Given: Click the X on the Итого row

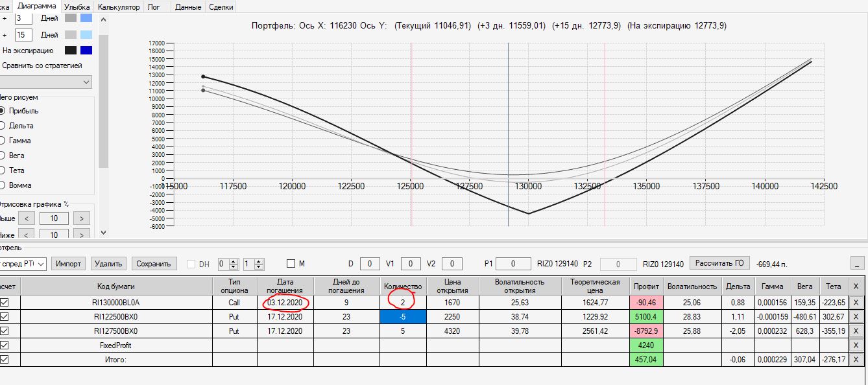Looking at the screenshot, I should click(855, 360).
